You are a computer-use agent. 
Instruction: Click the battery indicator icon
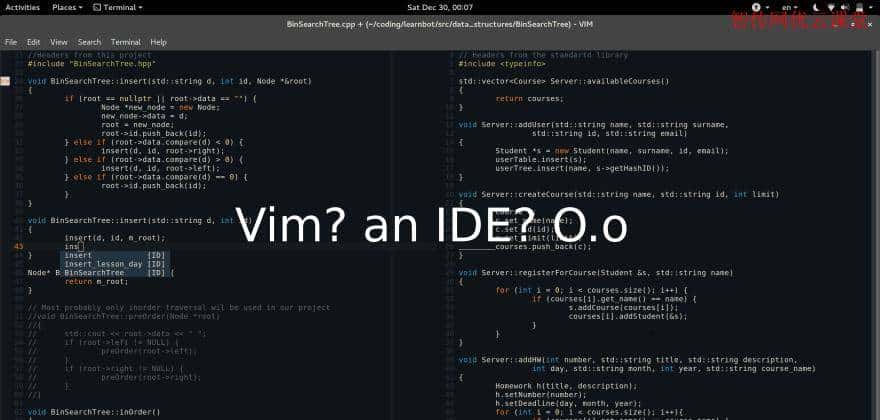click(857, 7)
